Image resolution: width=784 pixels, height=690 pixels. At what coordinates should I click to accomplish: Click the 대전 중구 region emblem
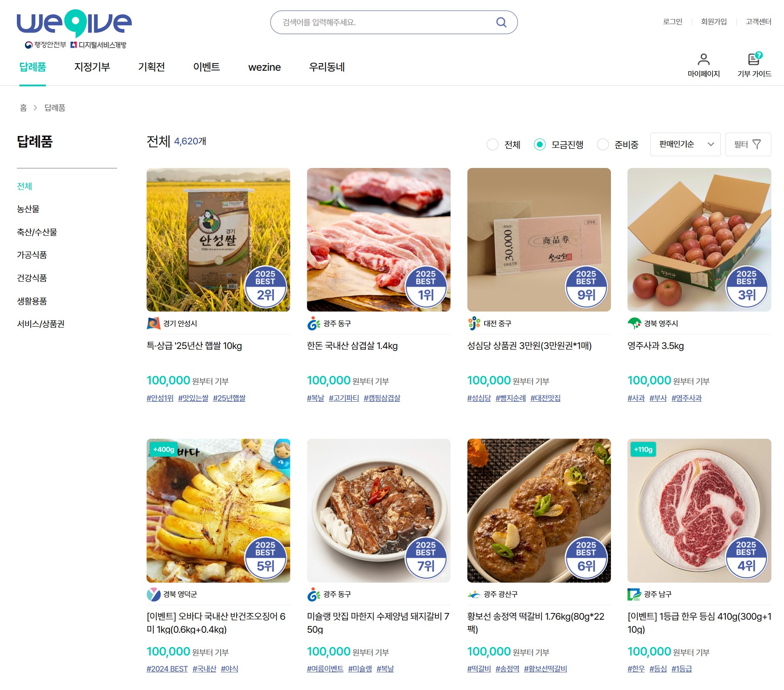tap(474, 323)
